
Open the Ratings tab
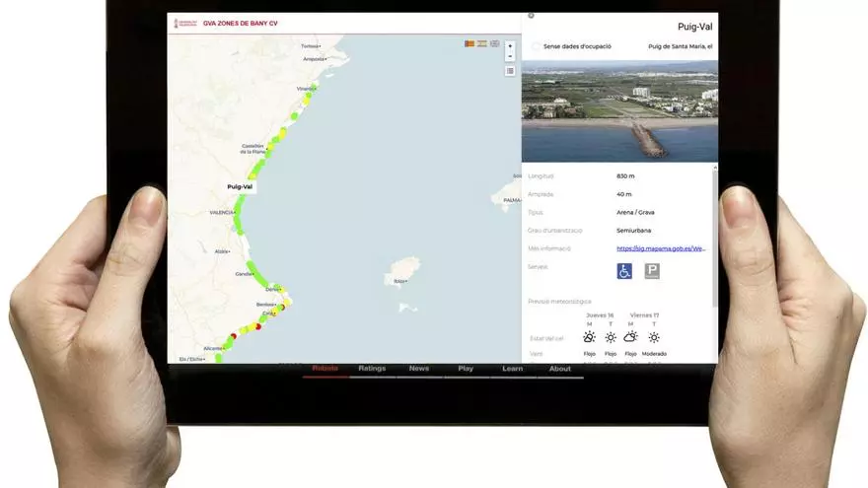[372, 369]
